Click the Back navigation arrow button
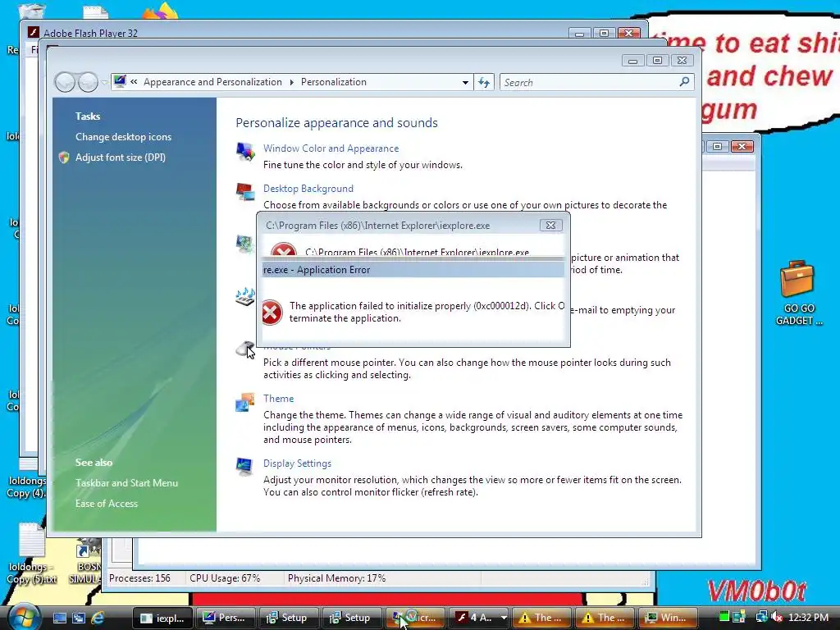The height and width of the screenshot is (630, 840). click(x=66, y=83)
